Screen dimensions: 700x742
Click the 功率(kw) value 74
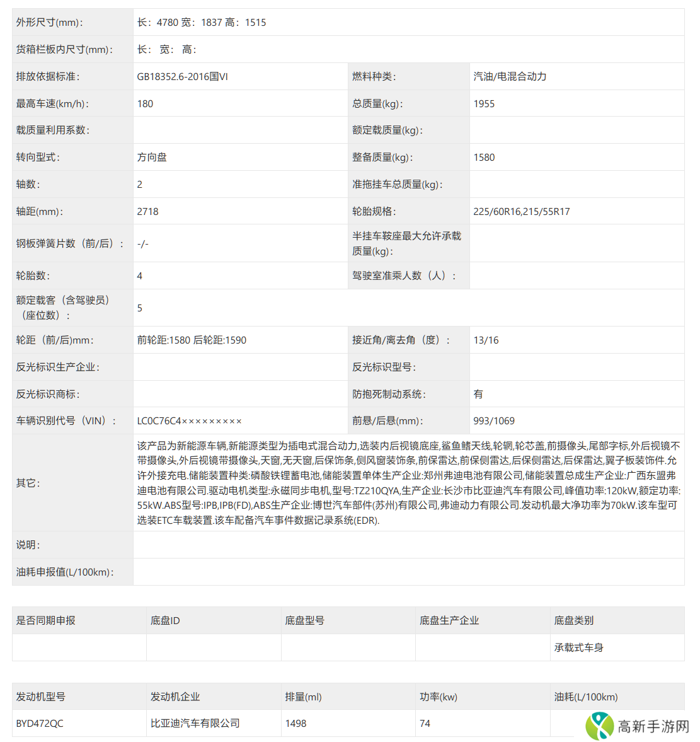425,723
